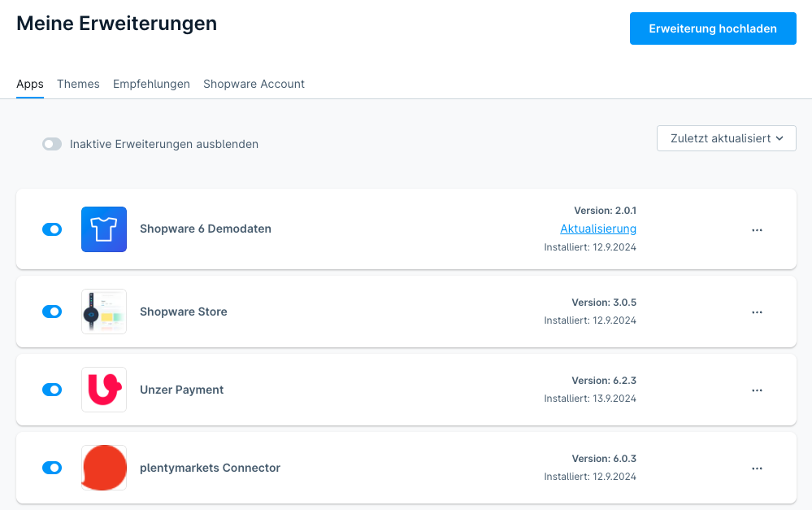Open three-dot menu for plentymarkets Connector
This screenshot has width=812, height=510.
(757, 469)
